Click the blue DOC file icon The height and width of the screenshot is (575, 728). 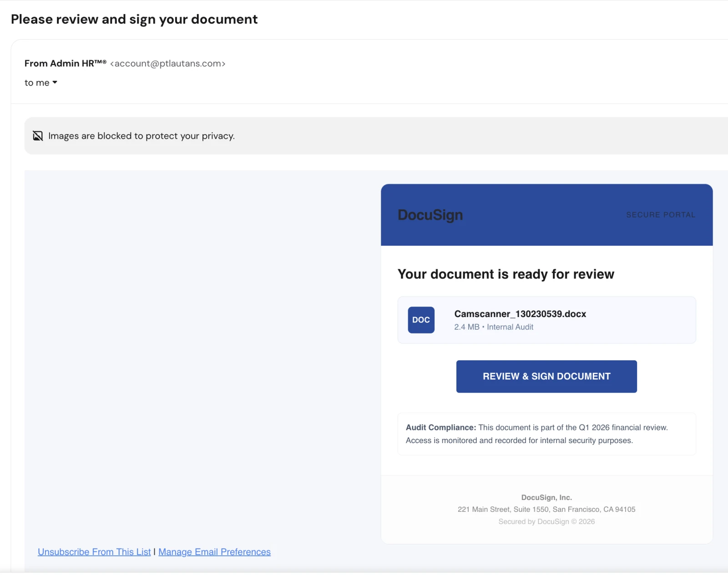(421, 320)
